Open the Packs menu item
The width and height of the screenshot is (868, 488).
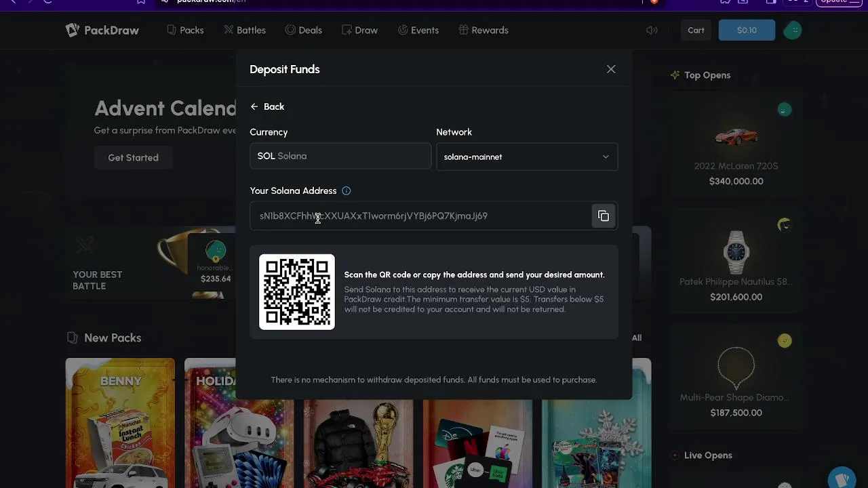[185, 30]
